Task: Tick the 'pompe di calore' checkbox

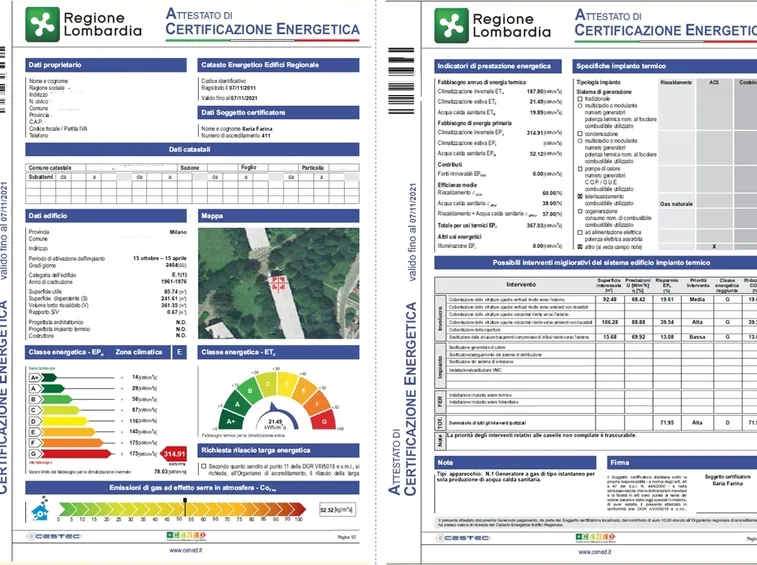Action: (580, 169)
